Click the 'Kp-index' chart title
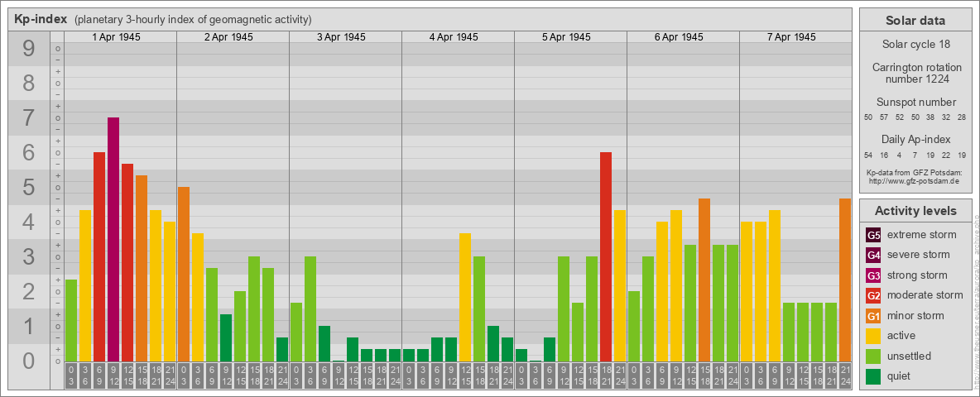 [41, 19]
